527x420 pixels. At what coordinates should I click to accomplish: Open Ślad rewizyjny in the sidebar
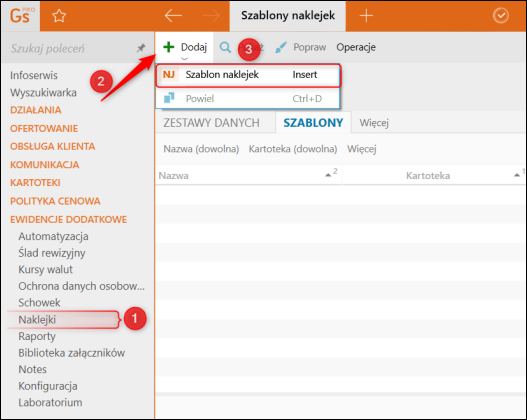pyautogui.click(x=51, y=253)
